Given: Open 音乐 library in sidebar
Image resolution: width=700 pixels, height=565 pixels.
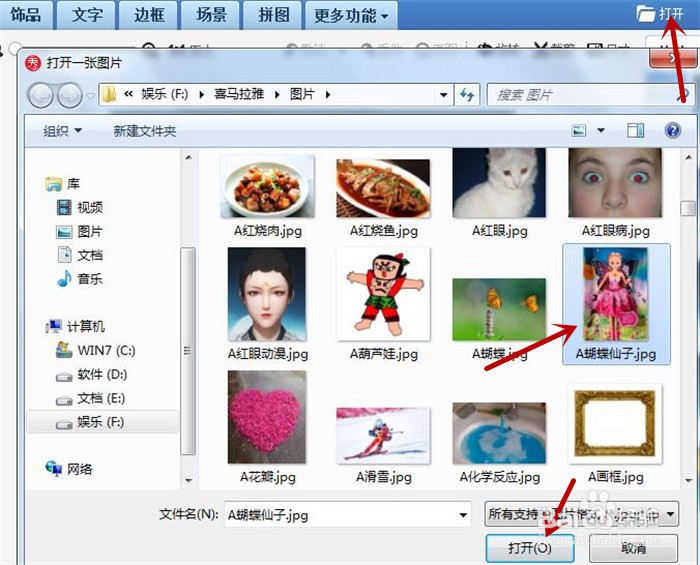Looking at the screenshot, I should [80, 279].
